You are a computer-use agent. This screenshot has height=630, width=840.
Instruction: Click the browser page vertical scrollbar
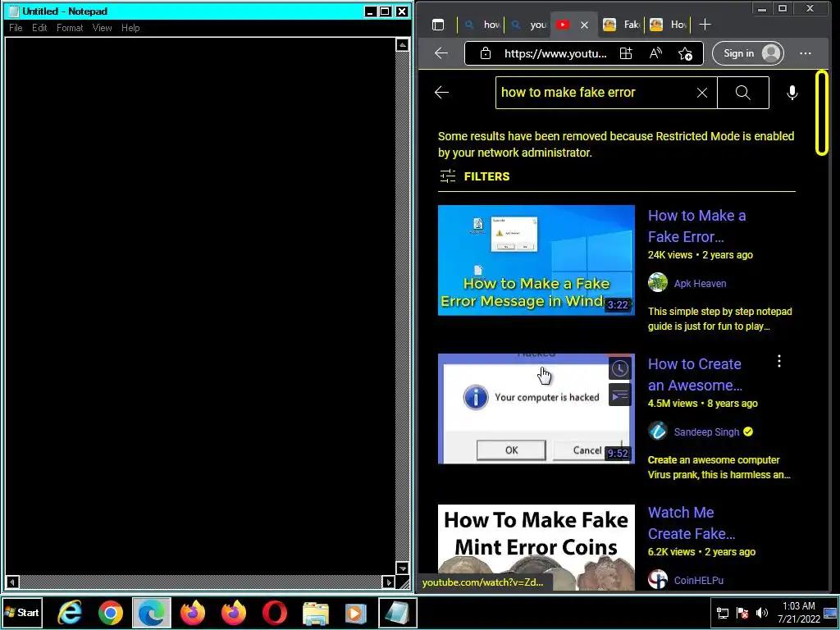click(x=822, y=113)
